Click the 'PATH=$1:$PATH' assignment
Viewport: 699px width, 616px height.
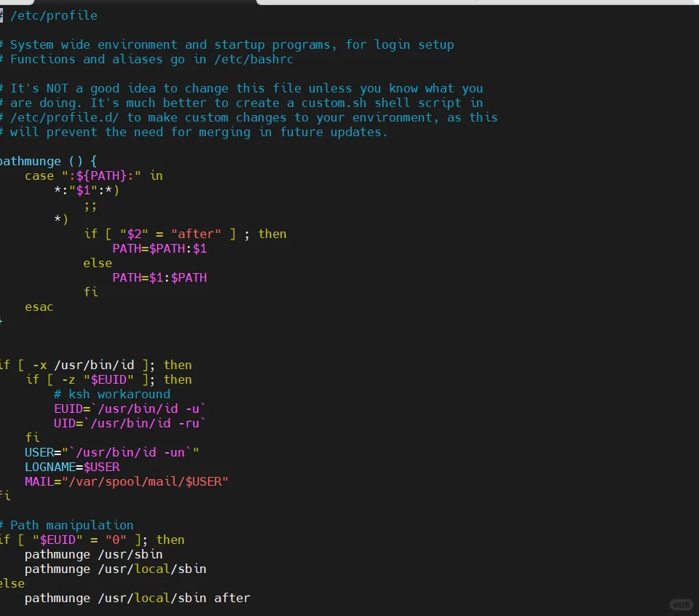tap(159, 277)
